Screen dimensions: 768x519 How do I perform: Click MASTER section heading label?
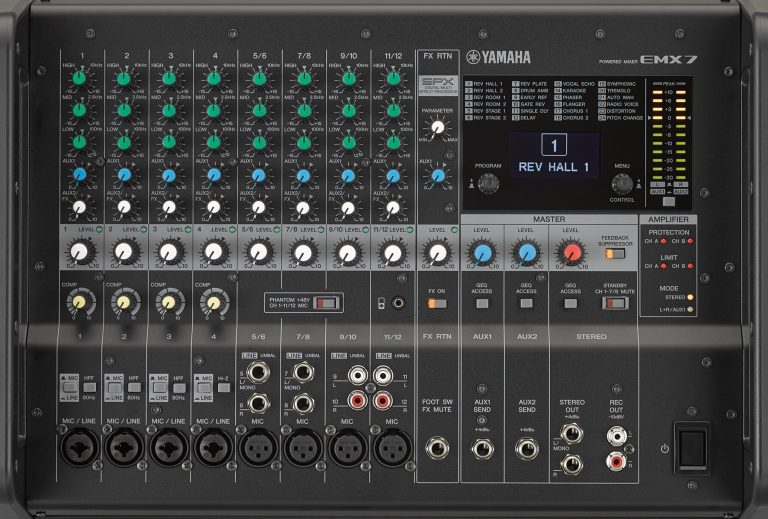pos(549,219)
